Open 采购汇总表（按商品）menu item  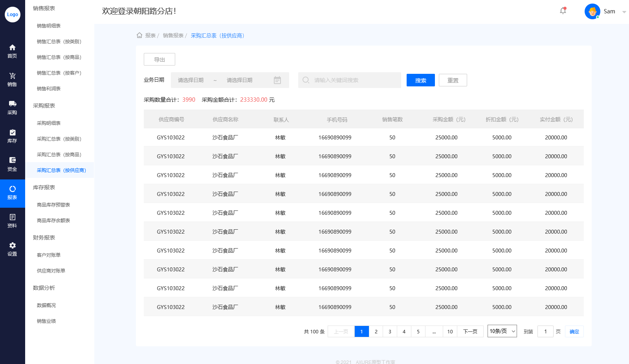(x=59, y=155)
